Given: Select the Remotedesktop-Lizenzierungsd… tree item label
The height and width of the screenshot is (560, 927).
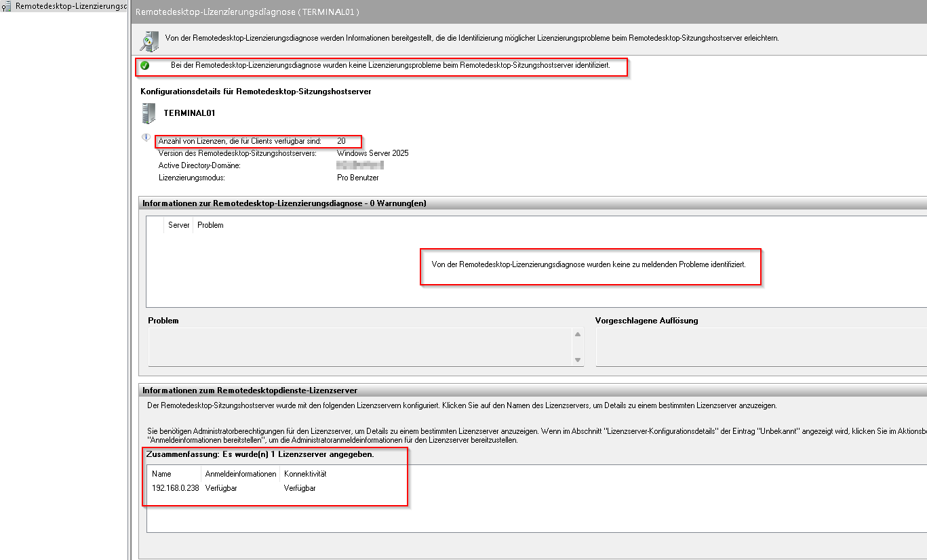Looking at the screenshot, I should point(71,6).
